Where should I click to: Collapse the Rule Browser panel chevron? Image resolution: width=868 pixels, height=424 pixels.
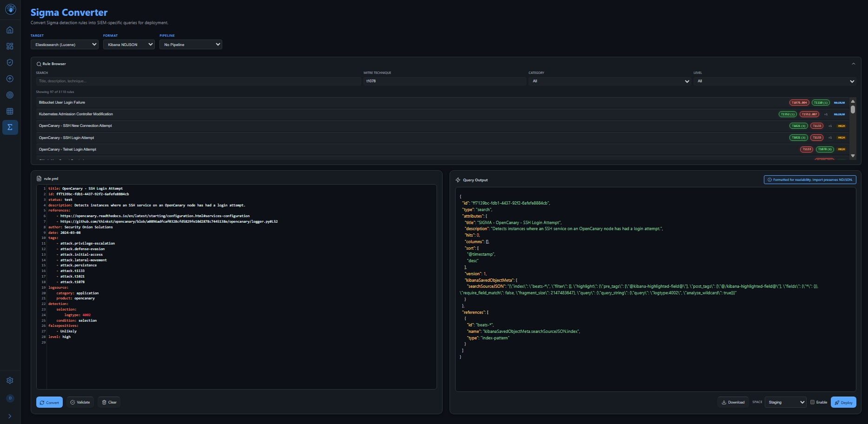point(853,64)
